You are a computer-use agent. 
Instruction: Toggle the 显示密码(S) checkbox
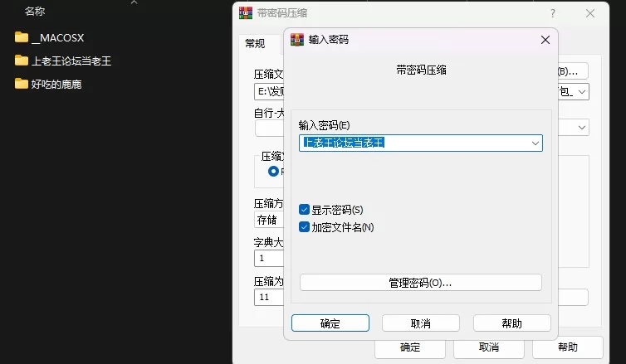tap(304, 210)
